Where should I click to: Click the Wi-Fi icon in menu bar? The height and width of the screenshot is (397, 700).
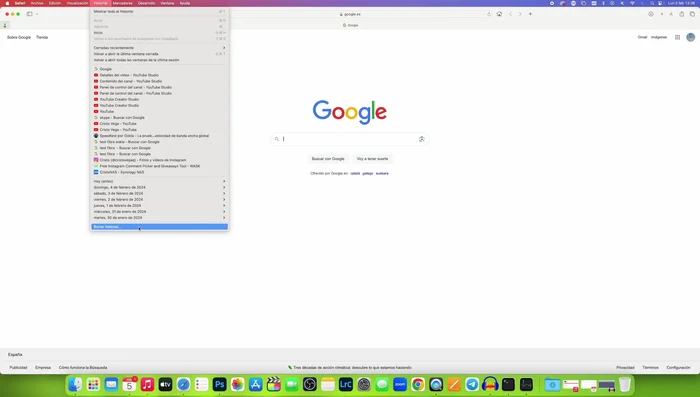632,3
